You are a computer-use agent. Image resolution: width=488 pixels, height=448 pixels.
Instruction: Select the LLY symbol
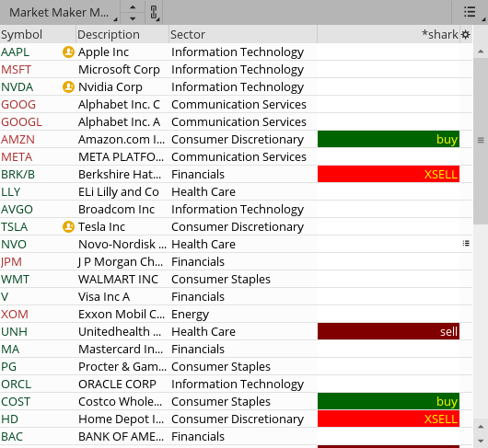pos(10,192)
